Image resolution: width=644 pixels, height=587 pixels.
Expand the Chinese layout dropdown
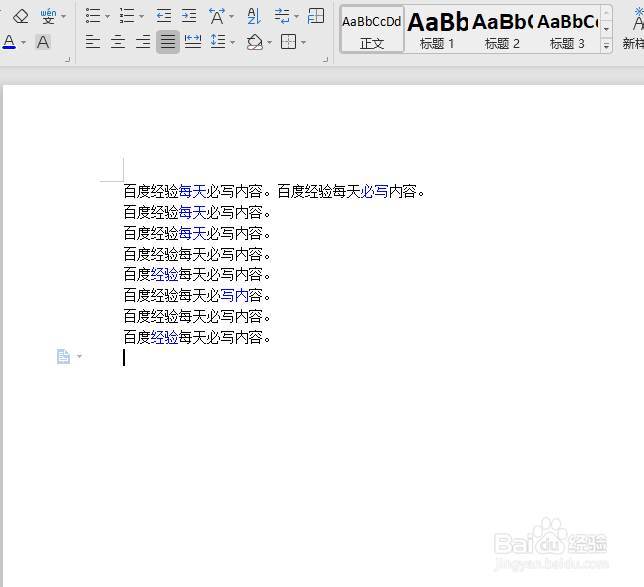click(x=232, y=17)
